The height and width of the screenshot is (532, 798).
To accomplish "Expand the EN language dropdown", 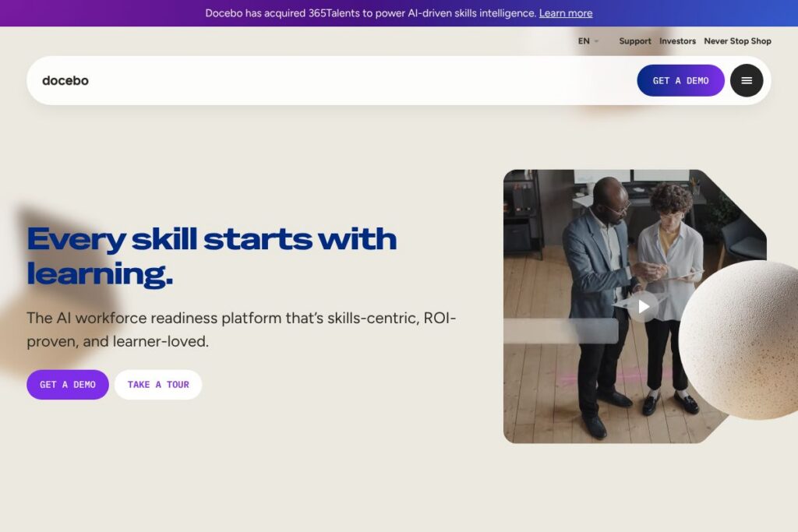I will [588, 41].
